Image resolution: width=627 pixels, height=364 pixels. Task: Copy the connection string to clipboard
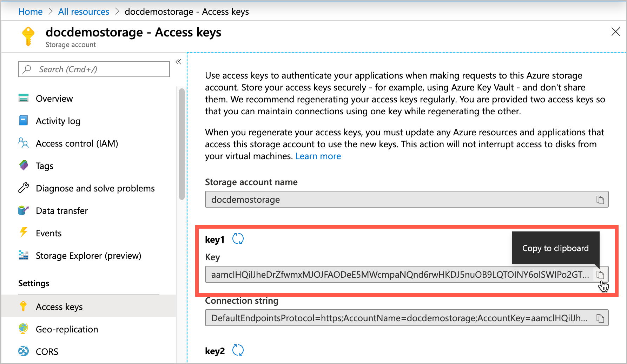point(601,318)
